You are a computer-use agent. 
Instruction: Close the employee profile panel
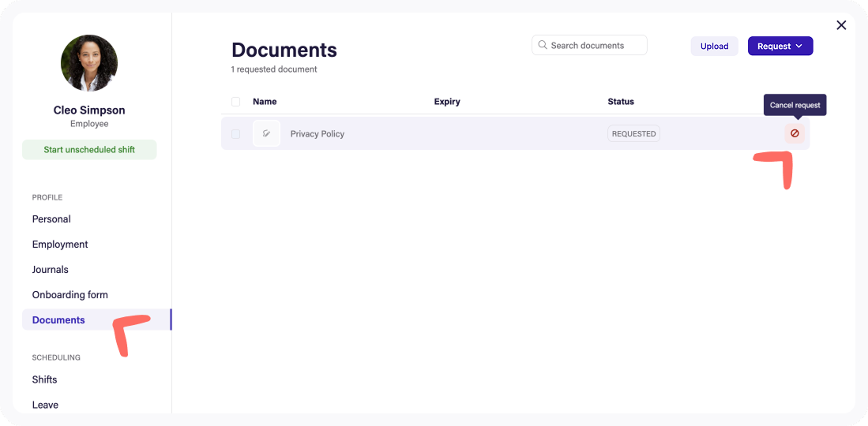point(841,25)
